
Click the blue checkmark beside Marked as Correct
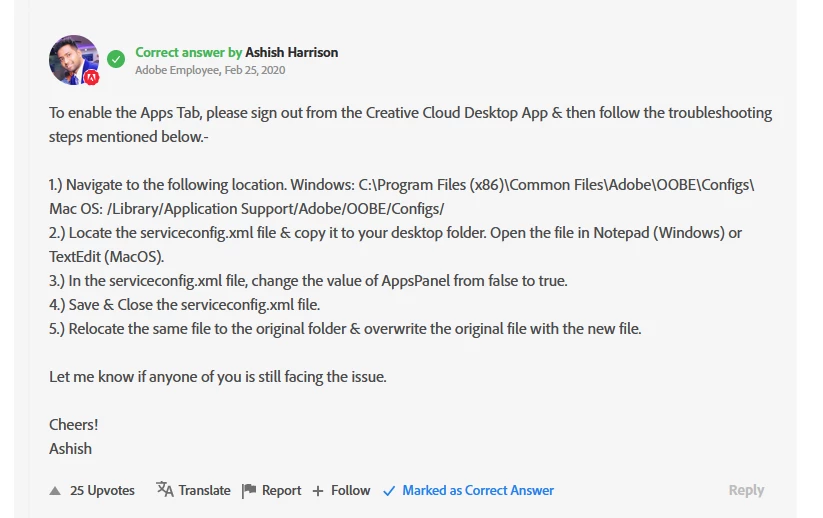(x=389, y=491)
